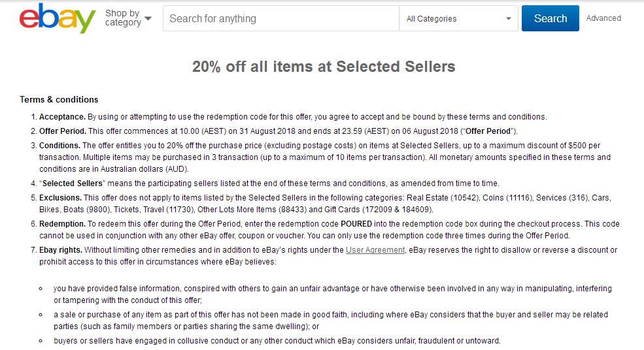This screenshot has height=350, width=644.
Task: Expand the Shop by category arrow
Action: 148,18
